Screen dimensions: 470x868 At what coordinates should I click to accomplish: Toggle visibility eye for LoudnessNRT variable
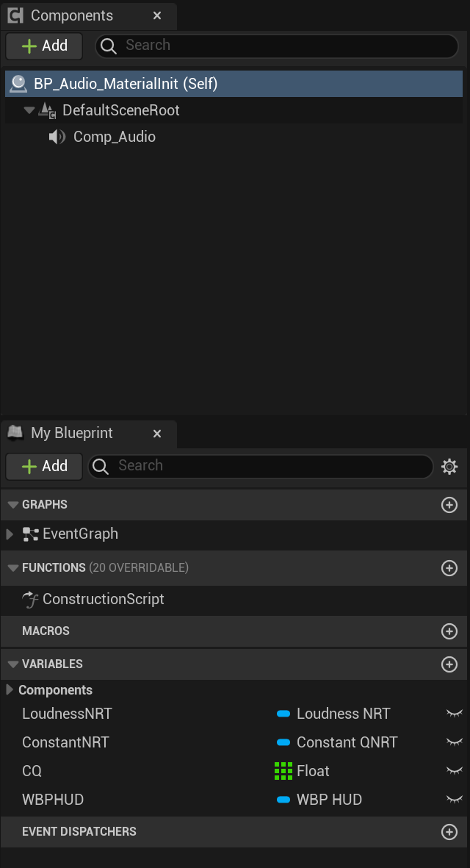pos(454,713)
